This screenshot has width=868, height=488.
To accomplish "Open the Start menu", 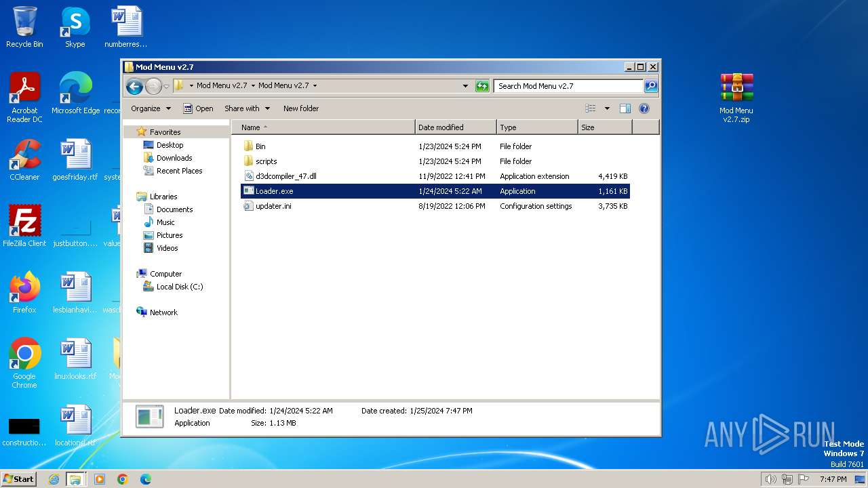I will (x=18, y=479).
